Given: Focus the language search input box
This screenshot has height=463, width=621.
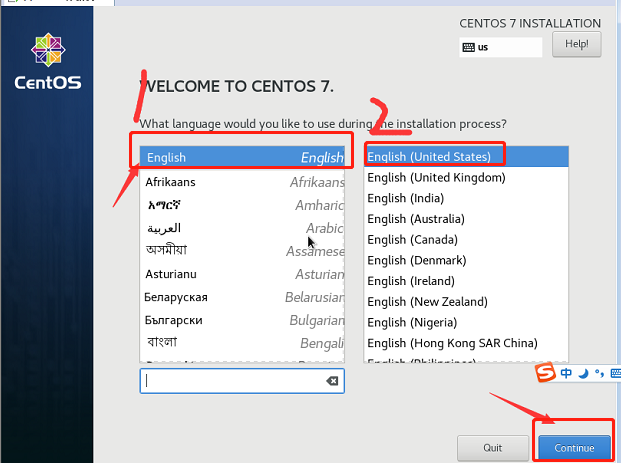Looking at the screenshot, I should pos(242,381).
